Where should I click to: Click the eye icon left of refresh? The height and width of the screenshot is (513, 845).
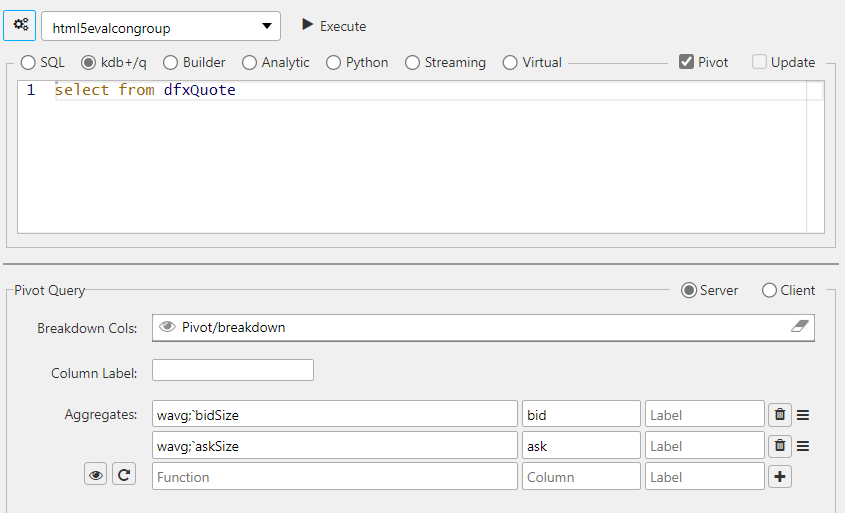(96, 476)
